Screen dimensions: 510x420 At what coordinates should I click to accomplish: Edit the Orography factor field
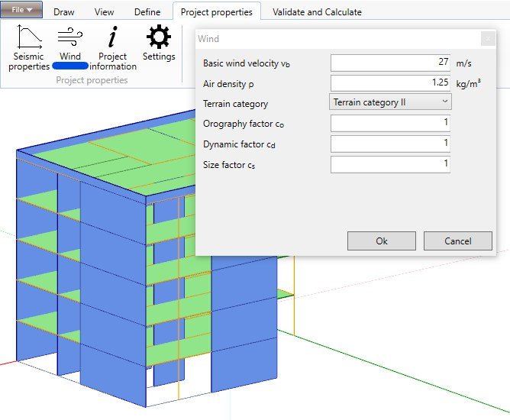(x=390, y=123)
